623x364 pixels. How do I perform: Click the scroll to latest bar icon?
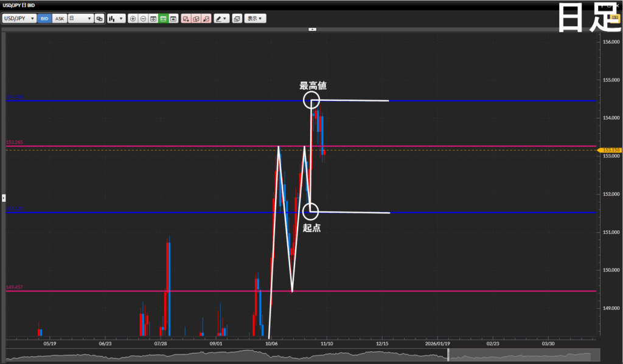pos(173,19)
